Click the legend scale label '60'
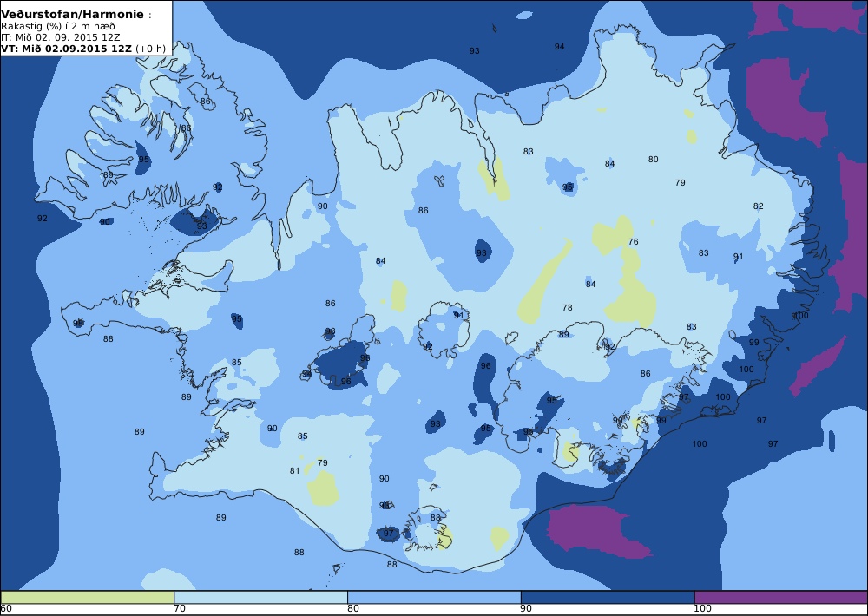868x616 pixels. [x=6, y=609]
